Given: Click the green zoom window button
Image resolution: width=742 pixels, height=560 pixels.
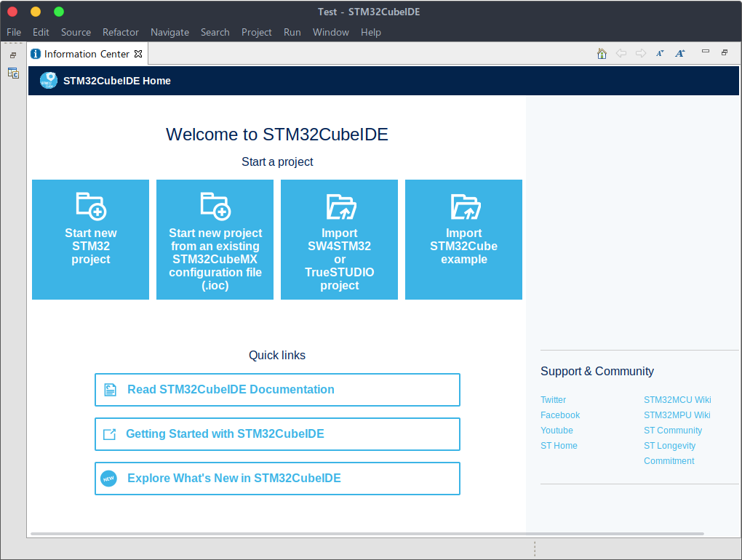Looking at the screenshot, I should 59,12.
